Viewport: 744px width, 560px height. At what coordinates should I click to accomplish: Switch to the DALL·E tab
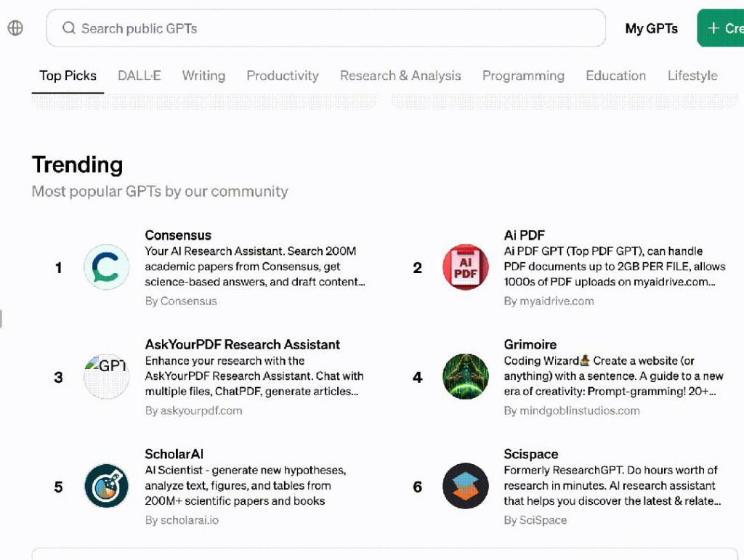[139, 76]
